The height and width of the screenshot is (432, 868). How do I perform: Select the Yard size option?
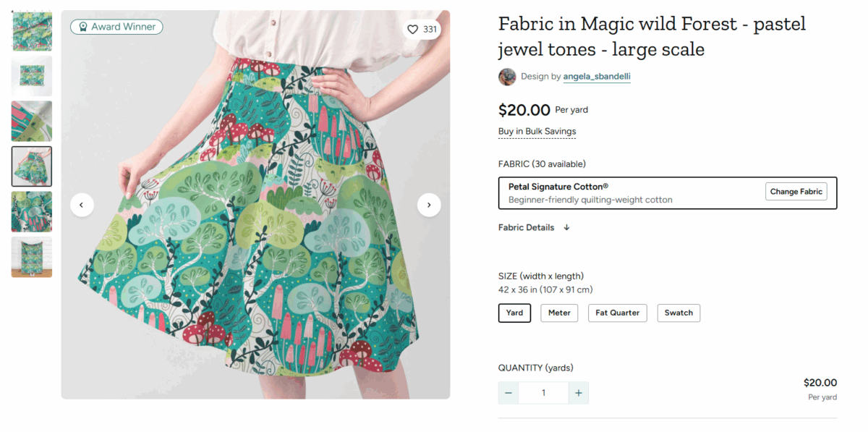(x=514, y=313)
